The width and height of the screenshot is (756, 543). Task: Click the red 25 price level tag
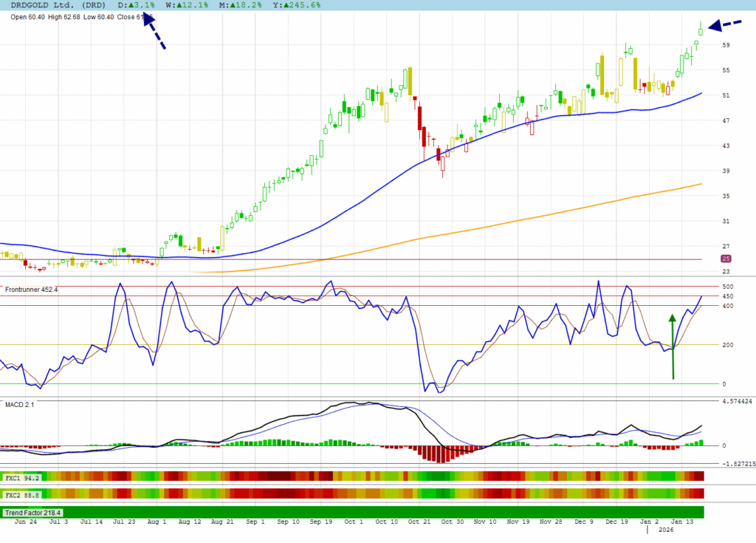click(x=726, y=259)
